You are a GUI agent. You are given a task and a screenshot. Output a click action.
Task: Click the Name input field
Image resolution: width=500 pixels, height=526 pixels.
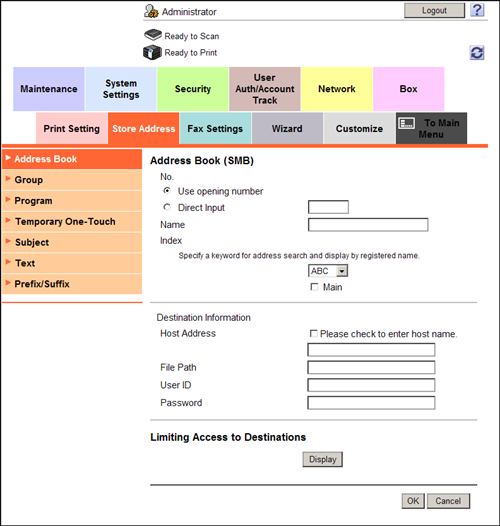(368, 225)
